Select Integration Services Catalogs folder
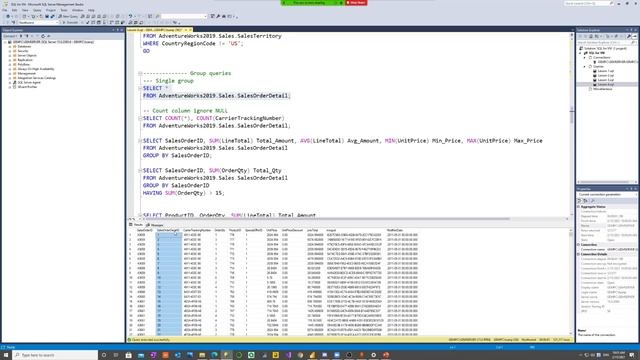This screenshot has width=640, height=360. (37, 78)
